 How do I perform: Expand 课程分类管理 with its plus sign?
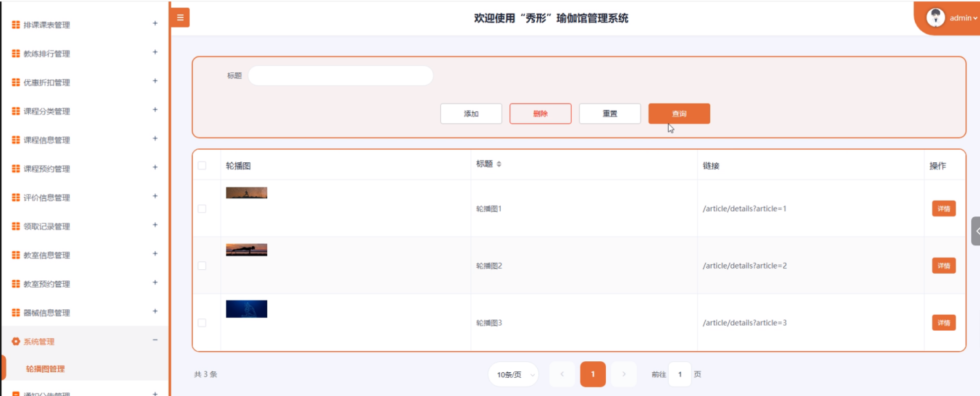[155, 110]
